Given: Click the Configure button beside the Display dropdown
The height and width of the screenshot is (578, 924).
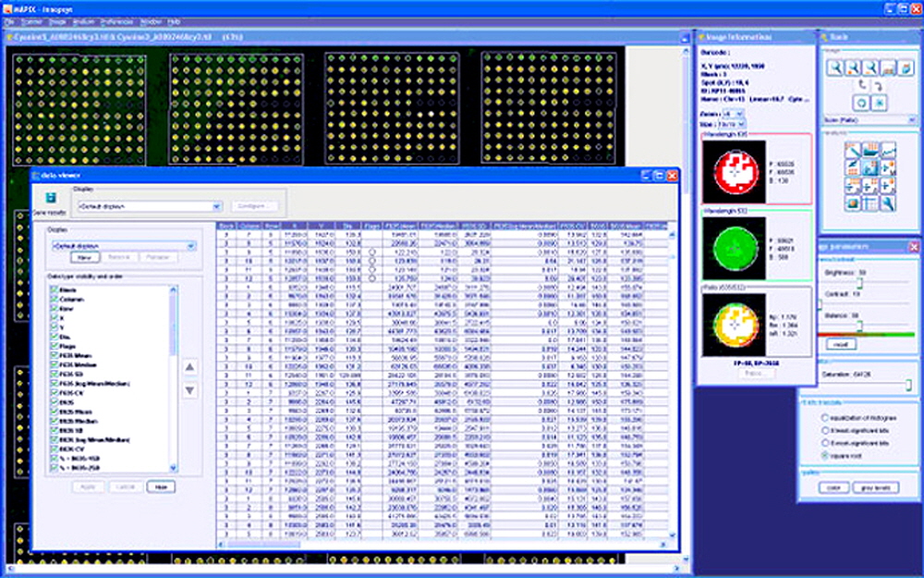Looking at the screenshot, I should (255, 206).
